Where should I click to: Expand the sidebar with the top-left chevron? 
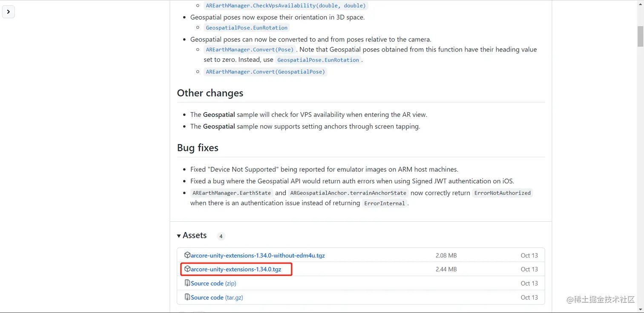(9, 12)
